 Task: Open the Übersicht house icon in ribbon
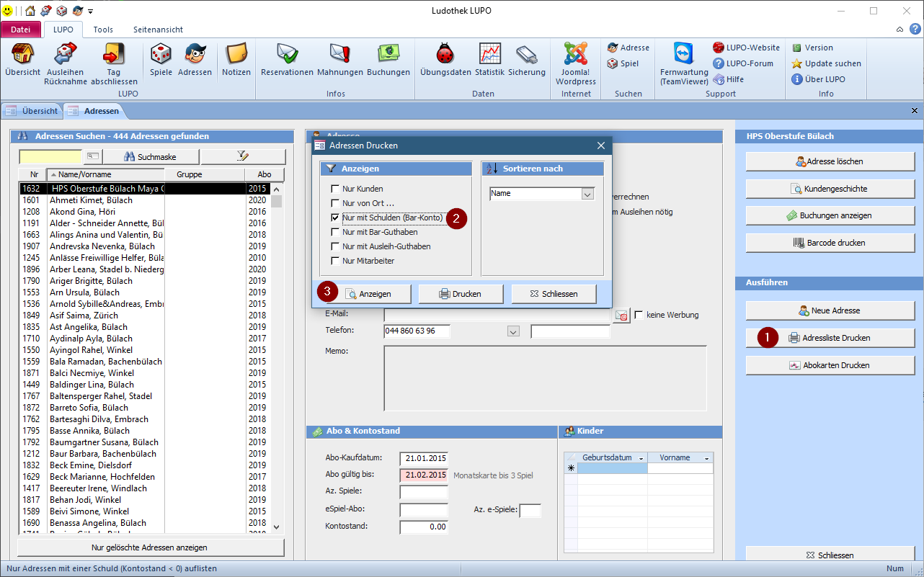coord(22,60)
